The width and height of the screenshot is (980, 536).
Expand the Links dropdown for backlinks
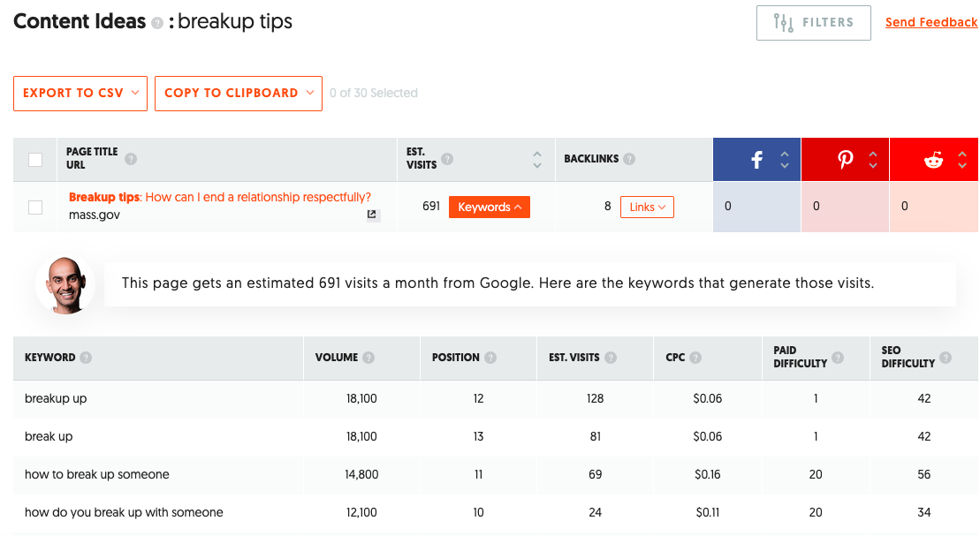[x=647, y=207]
